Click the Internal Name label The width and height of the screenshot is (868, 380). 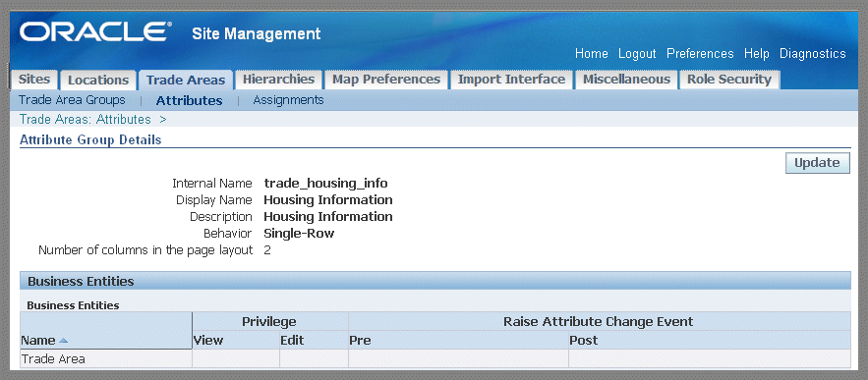pyautogui.click(x=212, y=183)
